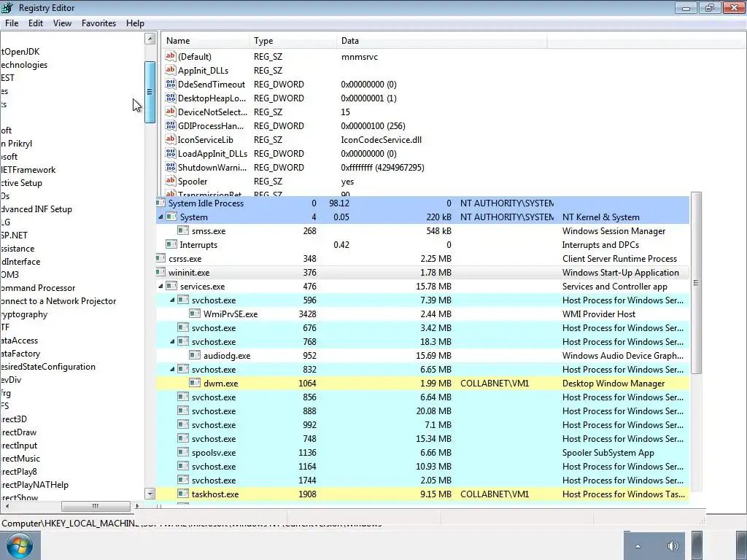The image size is (747, 560).
Task: Open the Windows Start orb
Action: (20, 545)
